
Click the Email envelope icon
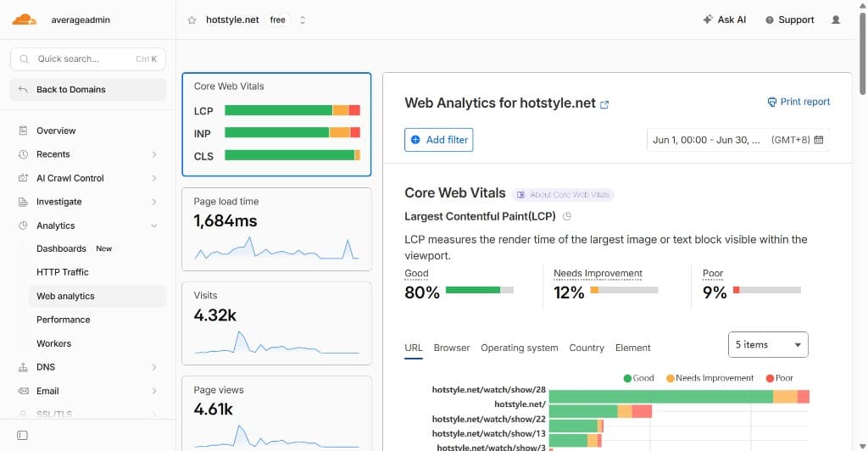[x=23, y=391]
